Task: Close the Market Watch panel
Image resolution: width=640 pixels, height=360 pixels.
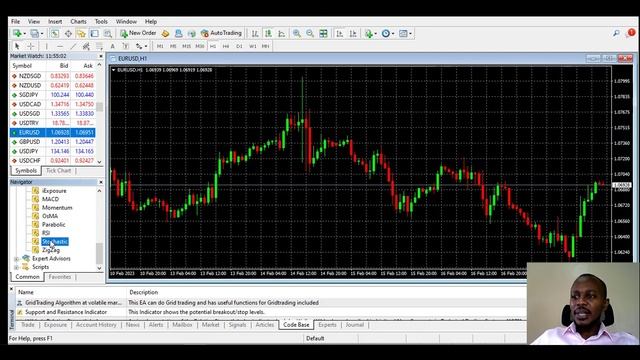Action: tap(101, 56)
